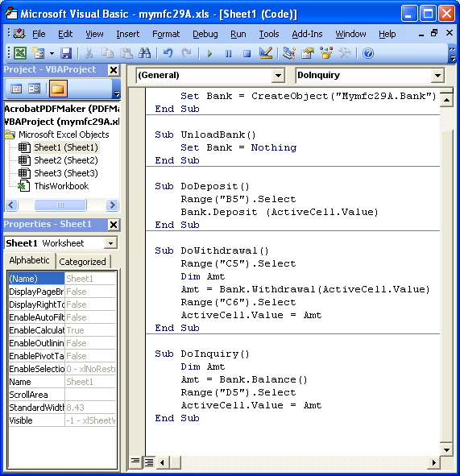The width and height of the screenshot is (460, 476).
Task: Open the Sheet1 Worksheet object dropdown
Action: 111,243
